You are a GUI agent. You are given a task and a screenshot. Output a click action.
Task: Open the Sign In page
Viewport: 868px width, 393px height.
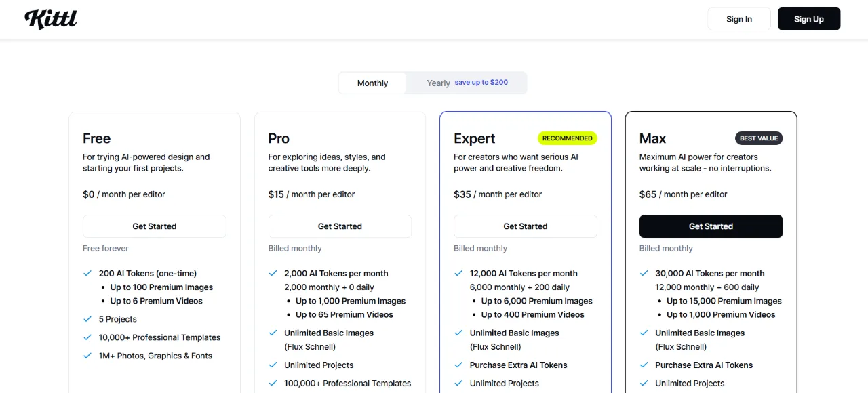click(x=739, y=19)
